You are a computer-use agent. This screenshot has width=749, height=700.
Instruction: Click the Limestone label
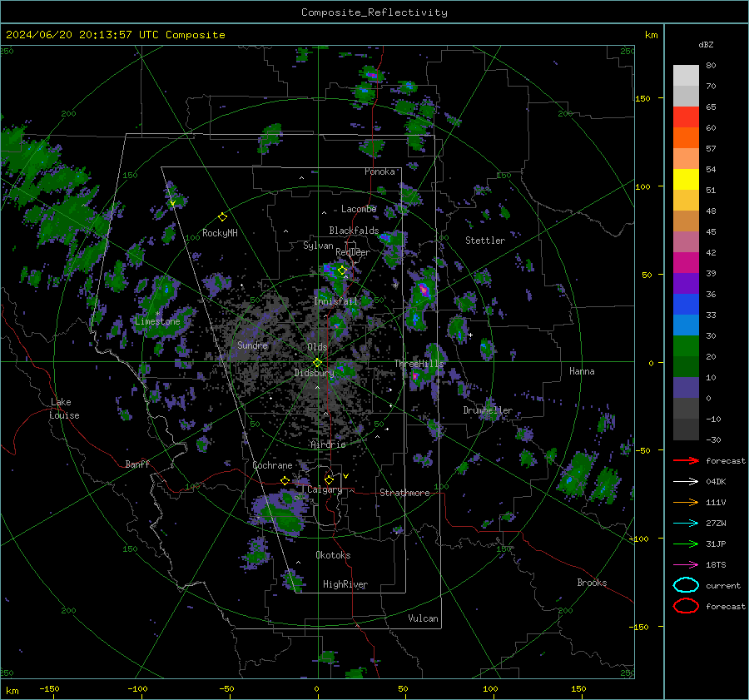[157, 321]
